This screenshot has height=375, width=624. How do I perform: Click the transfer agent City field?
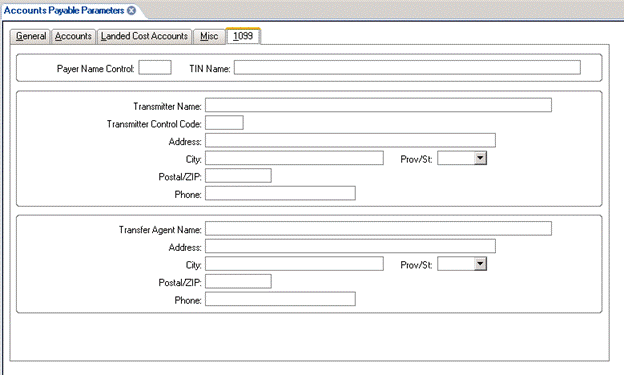click(294, 264)
